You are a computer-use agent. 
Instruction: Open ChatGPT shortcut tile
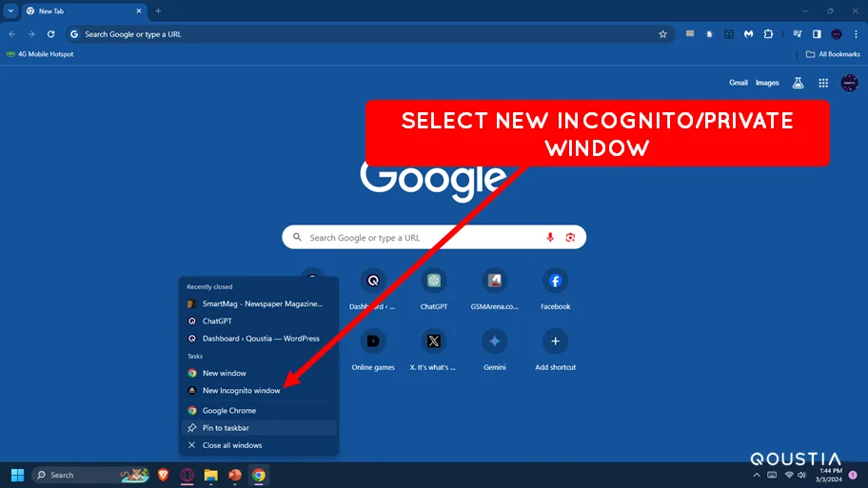point(433,289)
